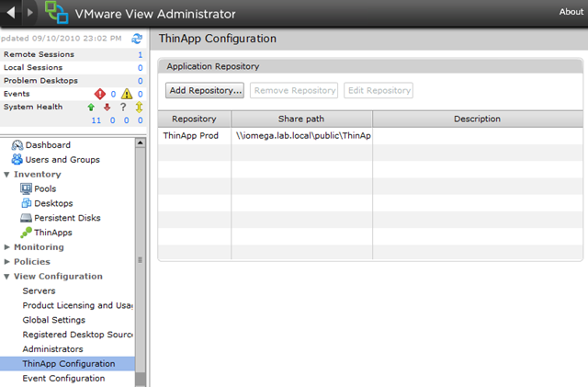588x387 pixels.
Task: Click the navigation tree scrollbar thumb
Action: pos(141,260)
